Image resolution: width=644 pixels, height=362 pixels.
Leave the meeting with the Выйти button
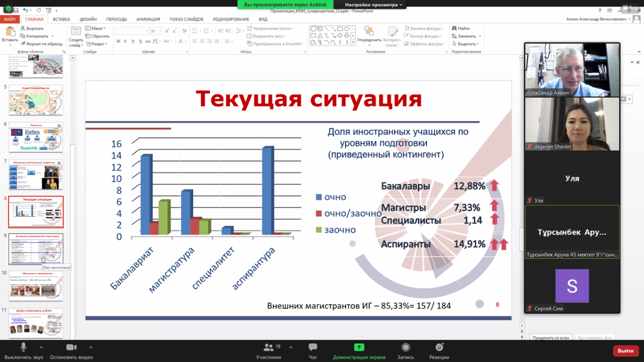click(626, 351)
